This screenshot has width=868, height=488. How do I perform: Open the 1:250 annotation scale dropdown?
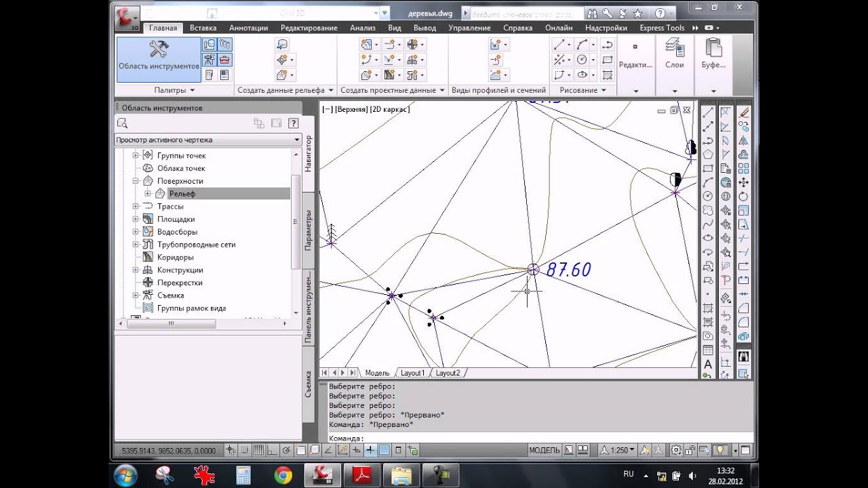tap(618, 450)
